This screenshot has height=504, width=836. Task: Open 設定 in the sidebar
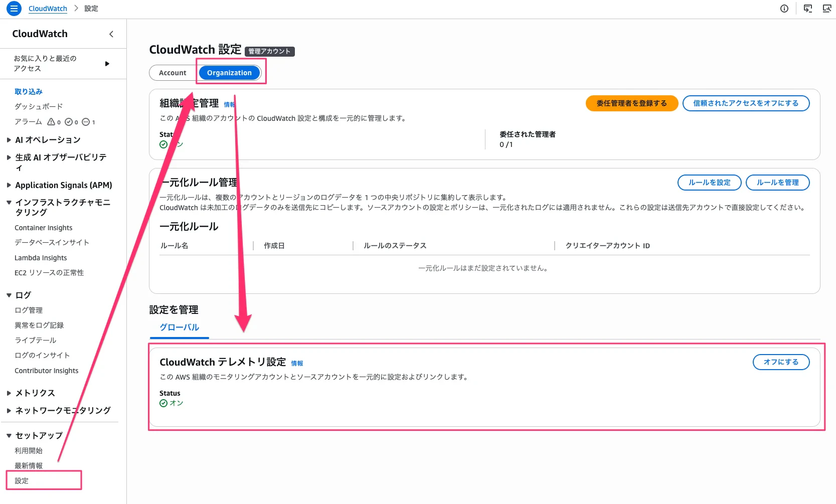(x=22, y=481)
